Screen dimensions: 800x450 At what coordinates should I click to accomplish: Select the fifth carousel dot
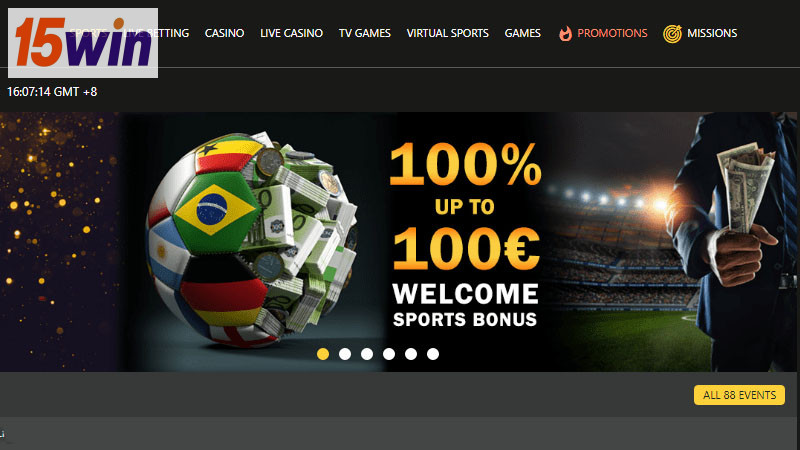point(411,354)
